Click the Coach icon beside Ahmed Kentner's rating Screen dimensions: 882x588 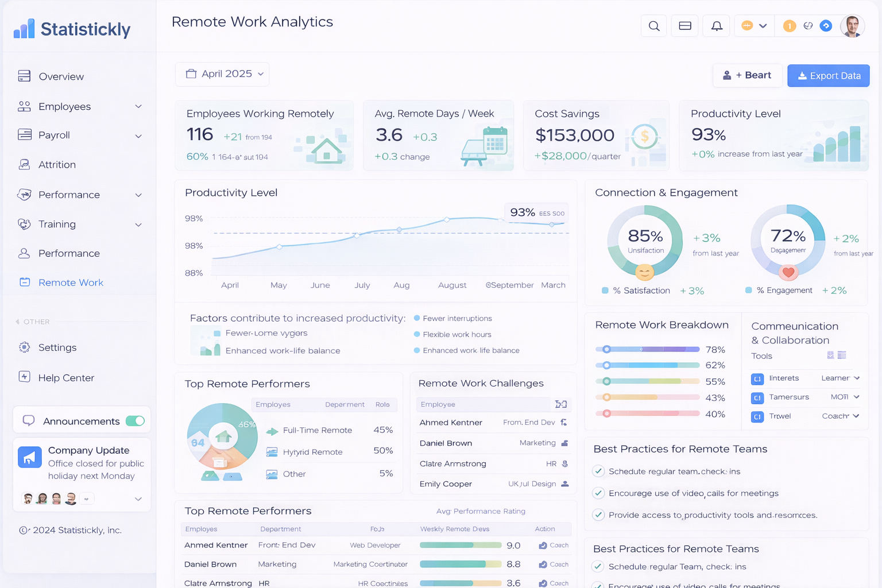click(x=542, y=545)
